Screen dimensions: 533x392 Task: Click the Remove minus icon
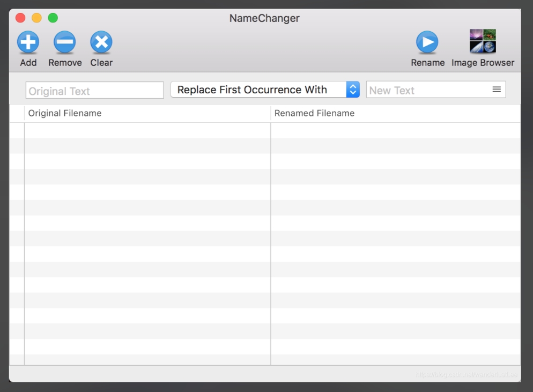[64, 42]
